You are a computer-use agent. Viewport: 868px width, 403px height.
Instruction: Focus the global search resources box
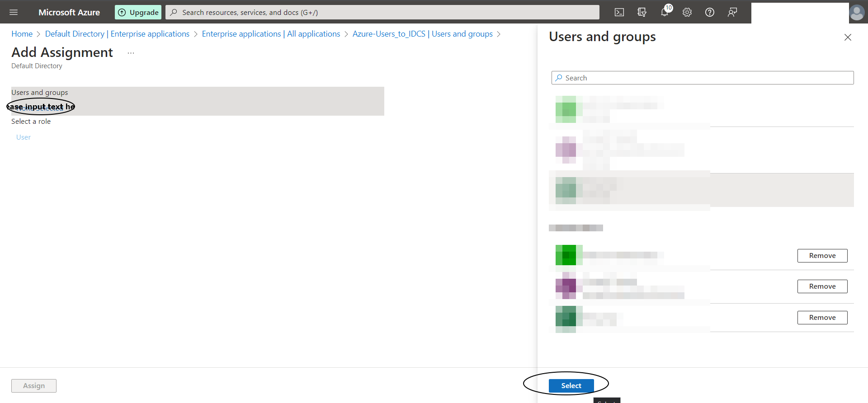pos(382,12)
